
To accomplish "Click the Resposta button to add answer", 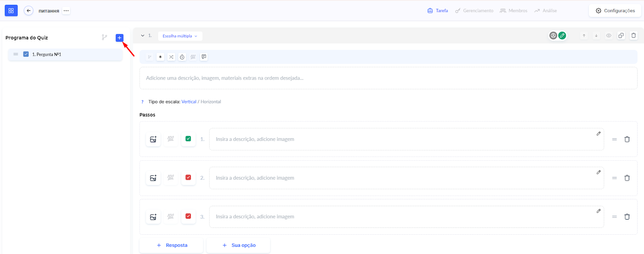I will (x=171, y=245).
